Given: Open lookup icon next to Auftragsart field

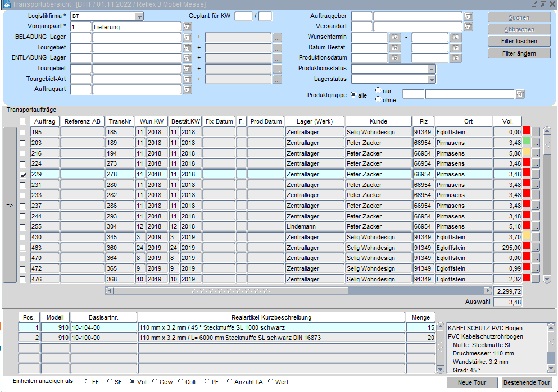Looking at the screenshot, I should [x=188, y=90].
